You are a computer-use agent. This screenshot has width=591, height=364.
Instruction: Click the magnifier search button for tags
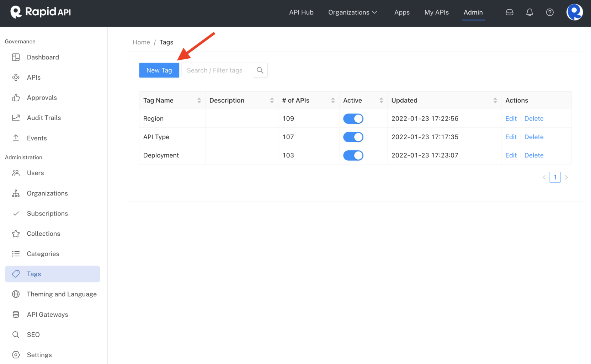pos(260,70)
